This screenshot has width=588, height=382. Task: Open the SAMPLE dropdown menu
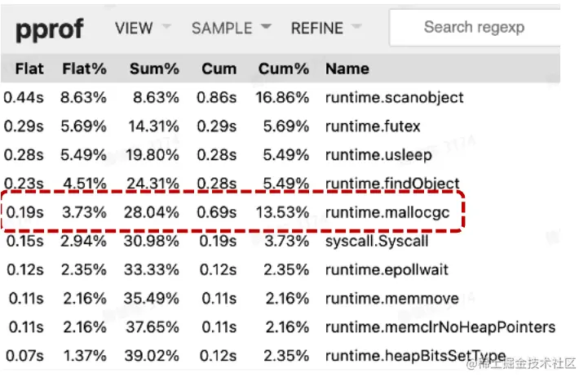231,28
